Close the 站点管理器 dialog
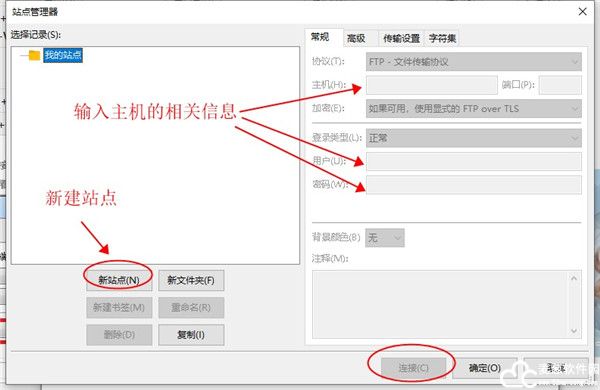 point(582,11)
